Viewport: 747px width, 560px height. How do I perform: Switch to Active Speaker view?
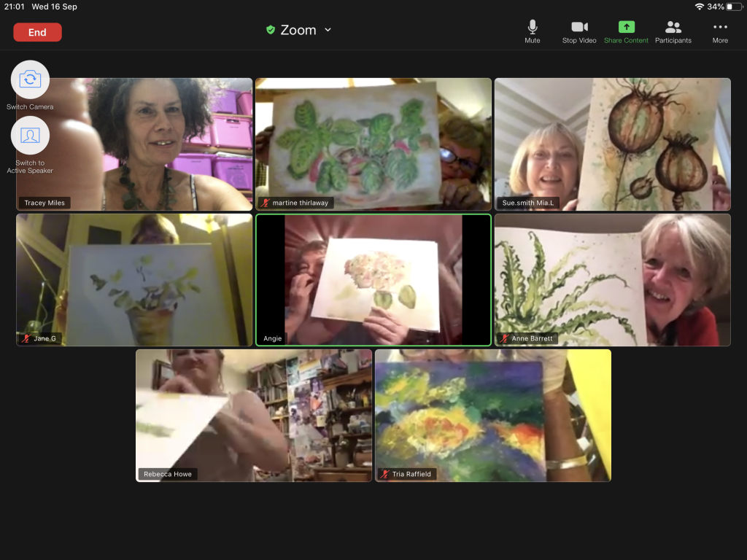[30, 136]
